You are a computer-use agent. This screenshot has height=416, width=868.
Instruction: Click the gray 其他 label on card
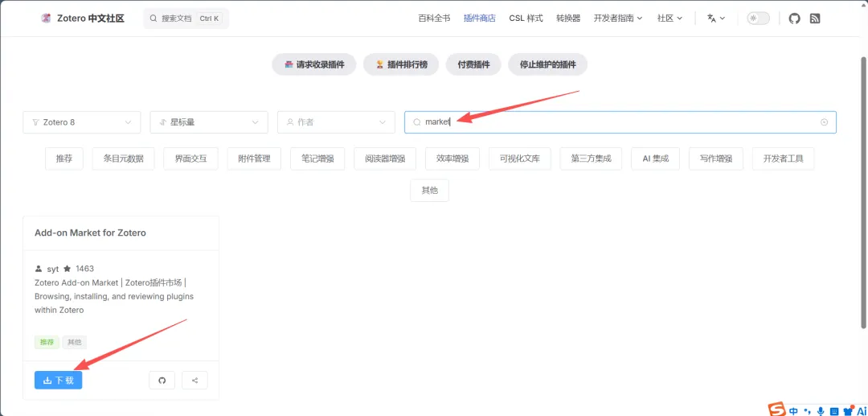coord(74,342)
